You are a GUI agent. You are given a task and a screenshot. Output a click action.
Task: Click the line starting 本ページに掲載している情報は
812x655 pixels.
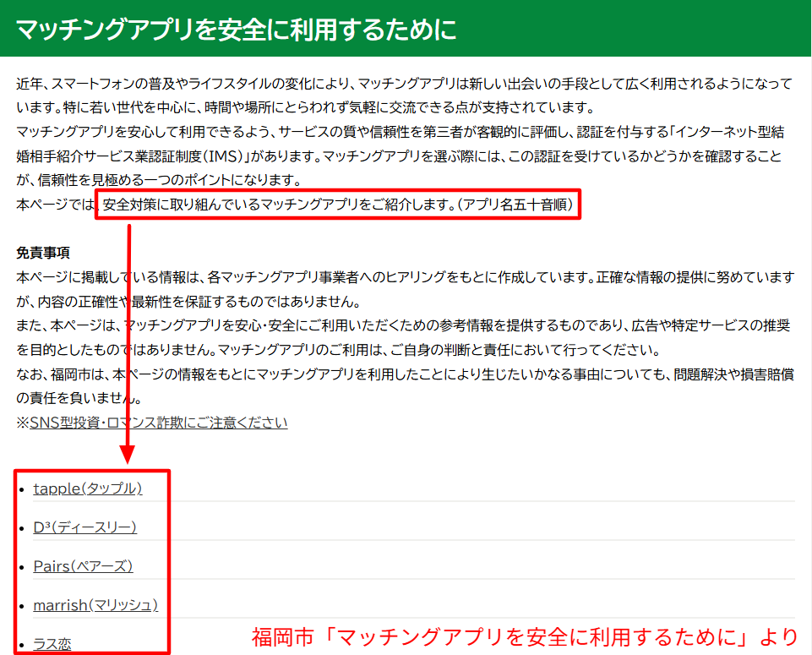[405, 277]
